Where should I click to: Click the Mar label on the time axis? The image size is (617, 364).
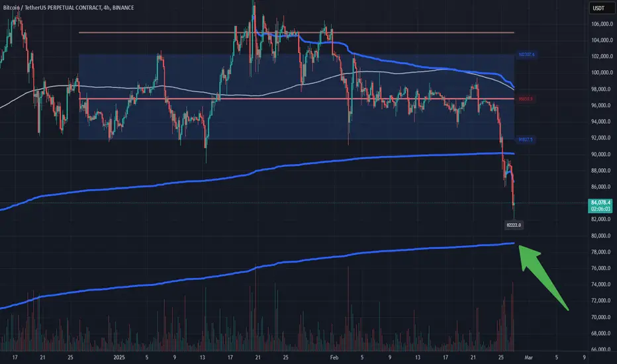click(528, 357)
